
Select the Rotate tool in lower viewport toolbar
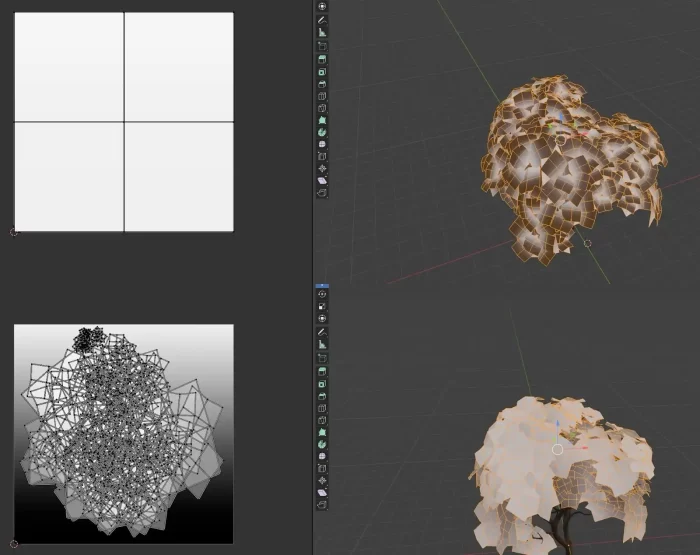(x=322, y=294)
